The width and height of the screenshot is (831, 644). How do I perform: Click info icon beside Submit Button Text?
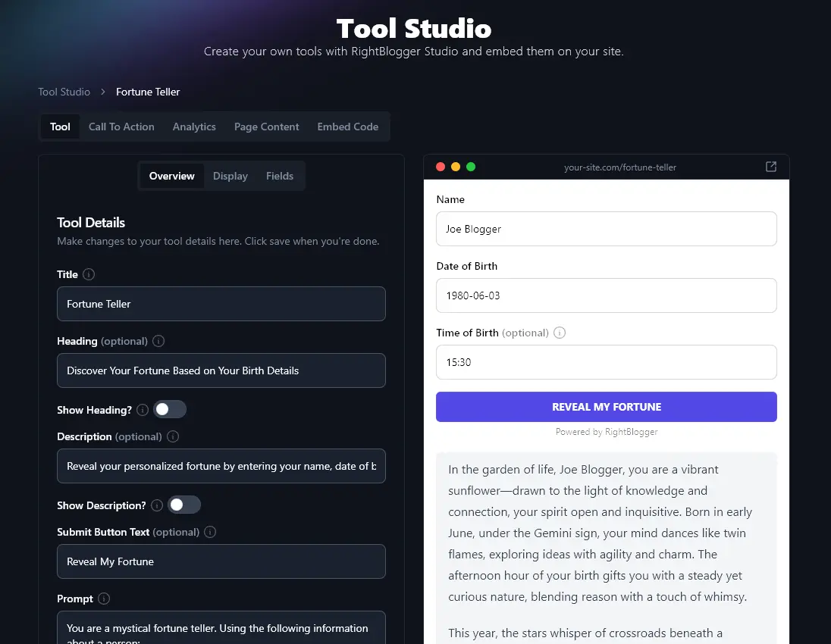tap(211, 532)
